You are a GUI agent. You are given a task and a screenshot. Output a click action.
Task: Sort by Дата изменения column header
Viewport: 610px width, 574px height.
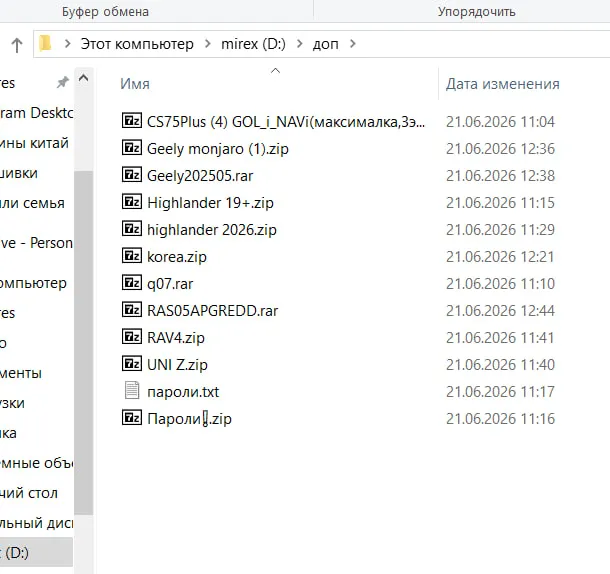tap(503, 84)
